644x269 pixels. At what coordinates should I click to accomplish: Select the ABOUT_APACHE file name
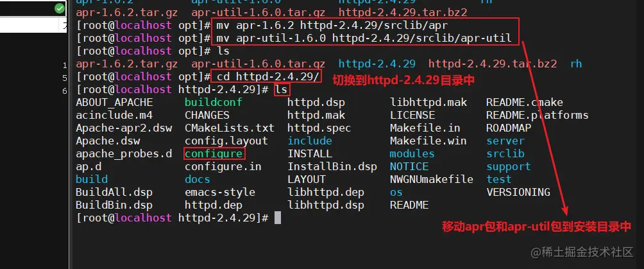pos(114,103)
